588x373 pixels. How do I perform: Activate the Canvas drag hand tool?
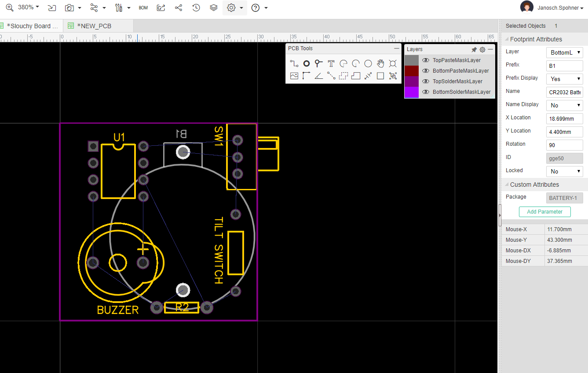(x=380, y=63)
